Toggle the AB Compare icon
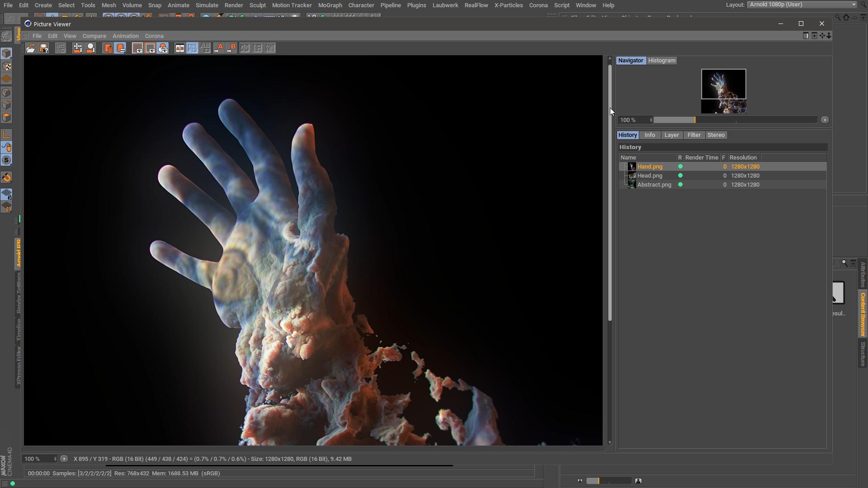 coord(179,48)
